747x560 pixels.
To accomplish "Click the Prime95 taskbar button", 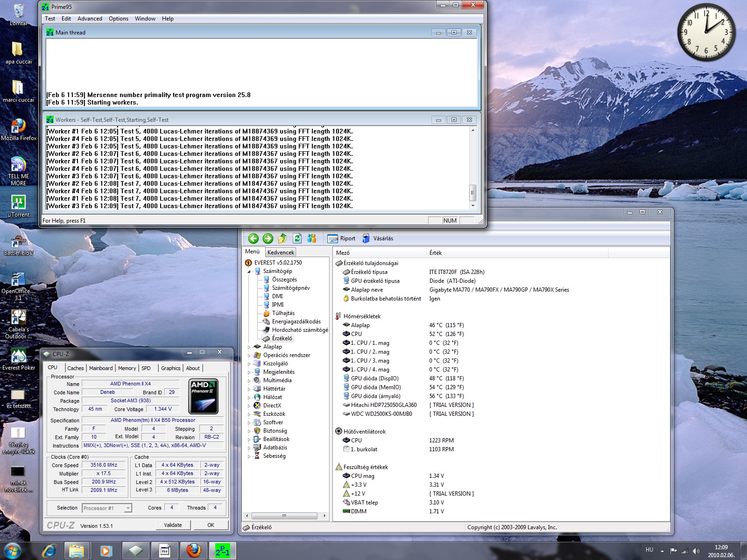I will (x=223, y=551).
